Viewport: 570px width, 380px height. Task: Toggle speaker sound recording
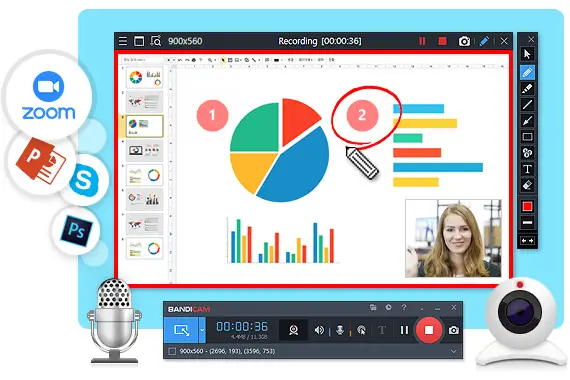[x=319, y=330]
